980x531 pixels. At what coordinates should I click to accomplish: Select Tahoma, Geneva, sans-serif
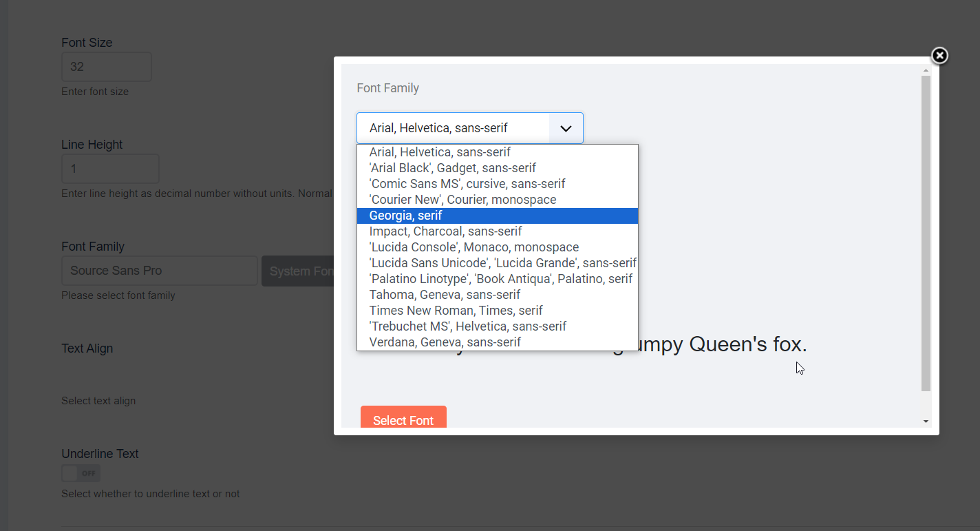(498, 295)
